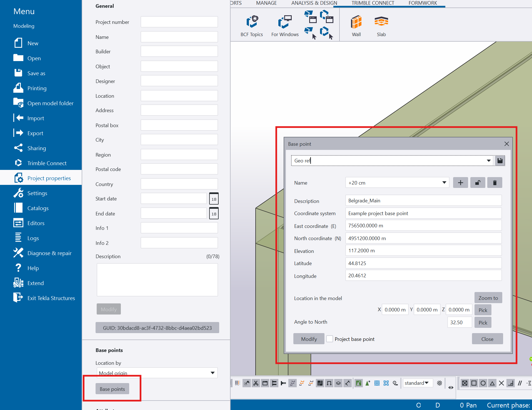The width and height of the screenshot is (532, 410).
Task: Click the Trimble Connect sidebar icon
Action: click(x=18, y=163)
